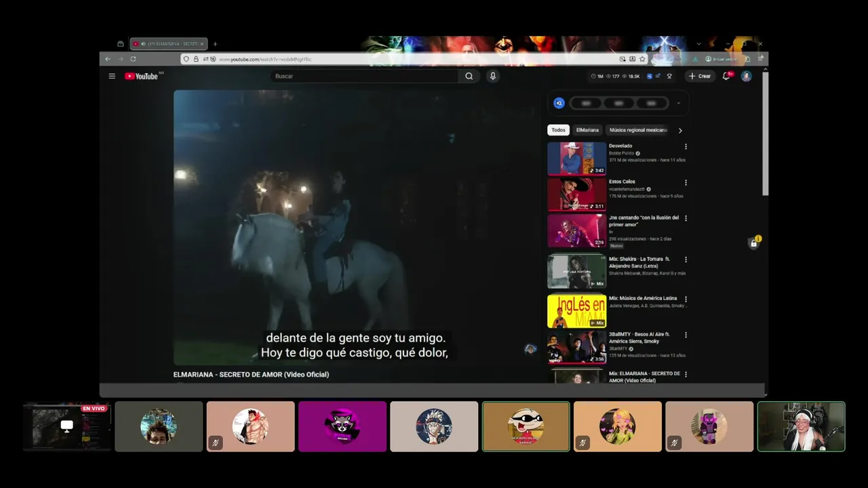Click the Iniciar sesión account button
This screenshot has height=488, width=868.
tap(720, 59)
